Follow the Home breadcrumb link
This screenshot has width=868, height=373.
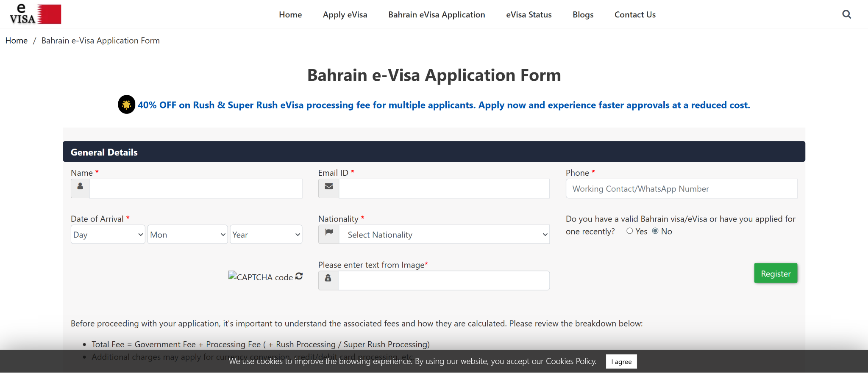point(17,41)
